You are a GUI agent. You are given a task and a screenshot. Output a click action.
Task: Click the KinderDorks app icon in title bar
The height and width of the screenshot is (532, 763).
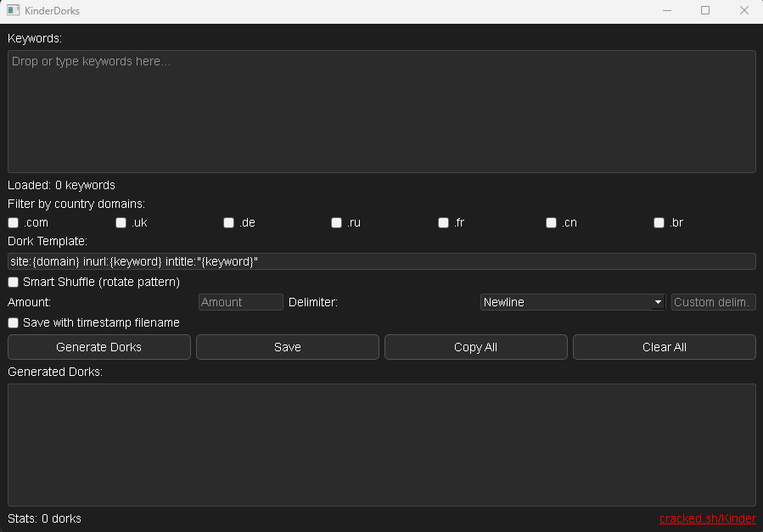(13, 11)
